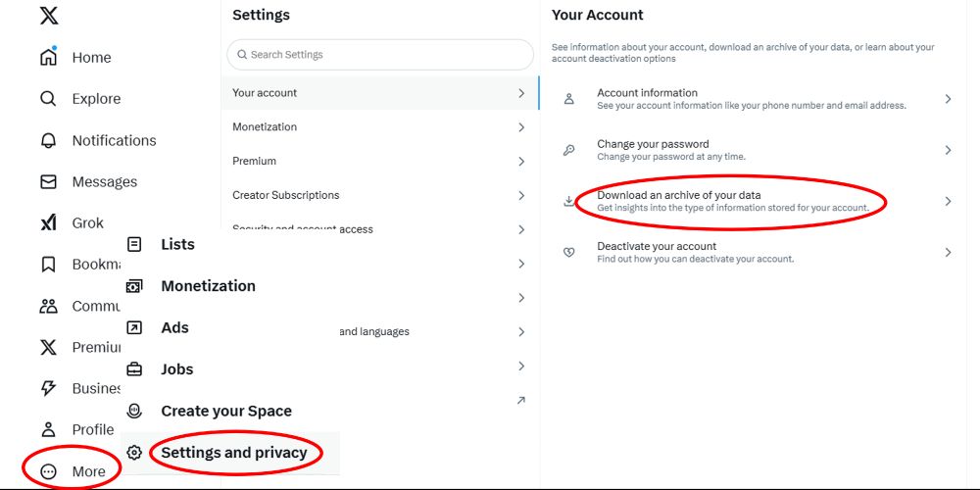Choose Jobs from the More menu
Image resolution: width=980 pixels, height=490 pixels.
(176, 369)
